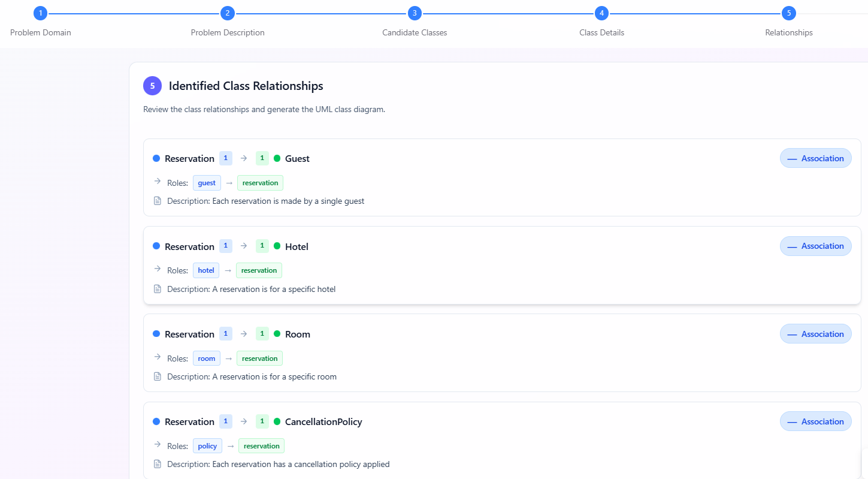Click Association badge for CancellationPolicy relationship
Image resolution: width=868 pixels, height=479 pixels.
(x=815, y=421)
